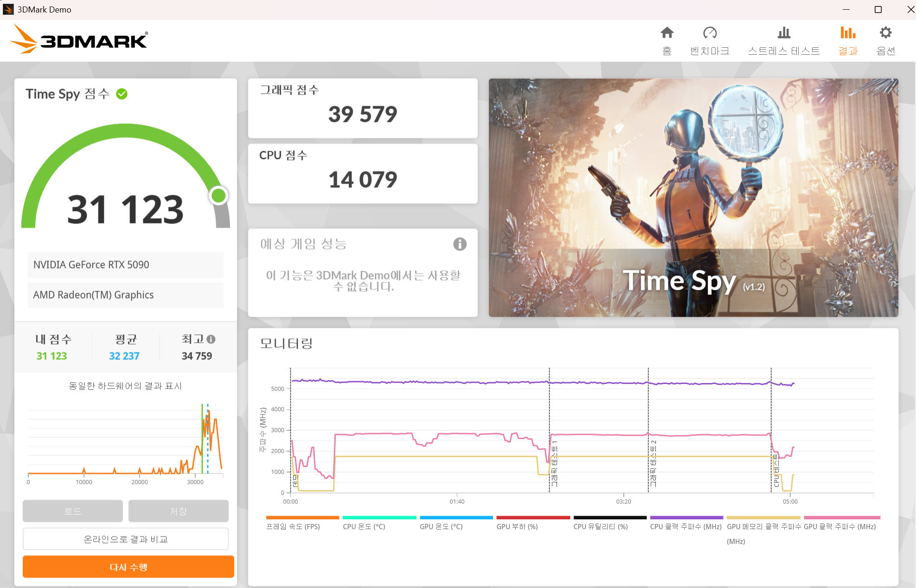Toggle the GPU 메모리 클럭 주파수 legend swatch
This screenshot has width=916, height=588.
pos(763,518)
